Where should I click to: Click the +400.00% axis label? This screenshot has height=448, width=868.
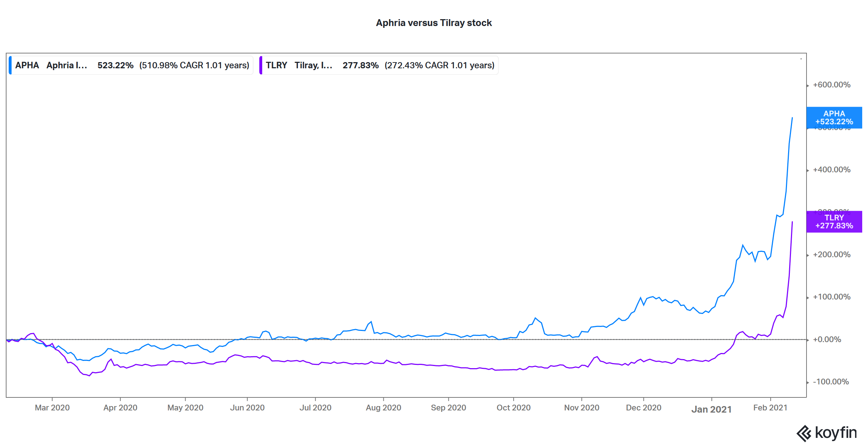831,170
